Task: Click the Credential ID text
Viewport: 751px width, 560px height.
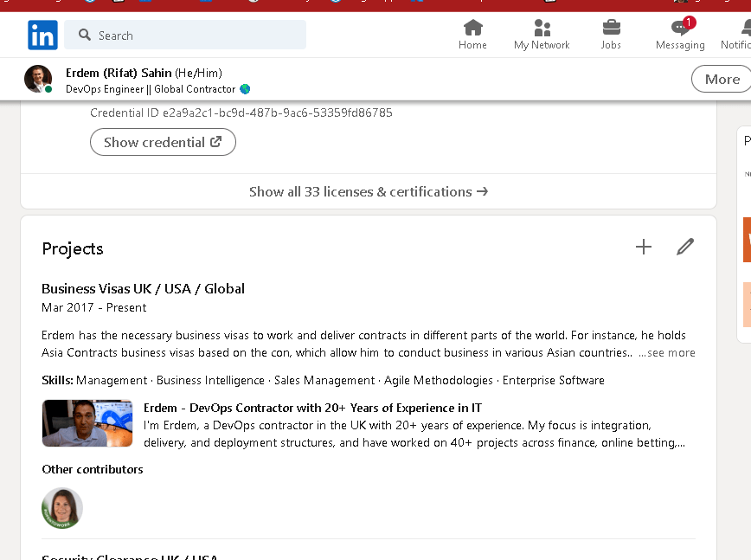Action: click(241, 113)
